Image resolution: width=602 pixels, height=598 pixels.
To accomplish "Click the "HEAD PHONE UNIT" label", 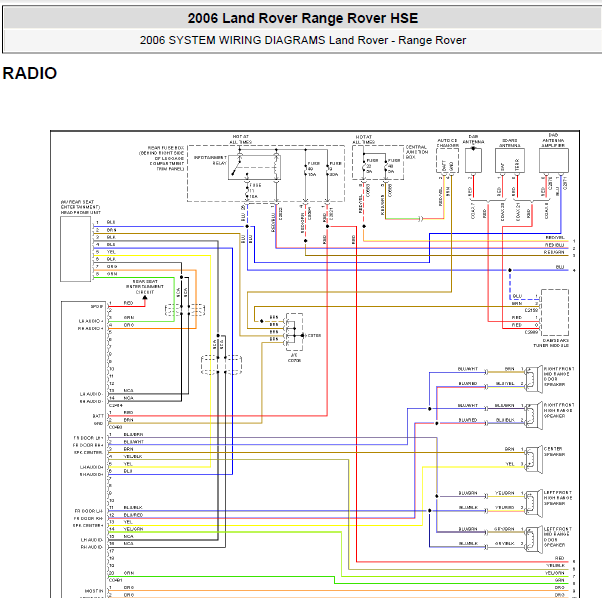I will point(81,212).
